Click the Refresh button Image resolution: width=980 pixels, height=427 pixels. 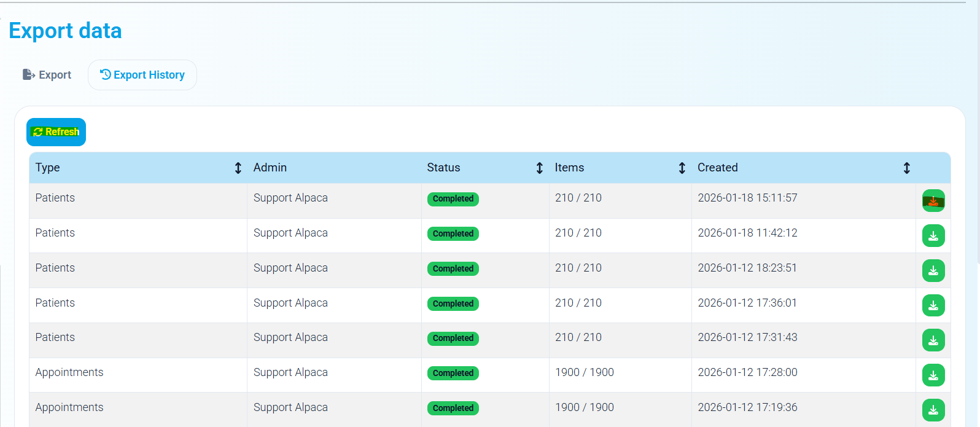click(x=56, y=132)
